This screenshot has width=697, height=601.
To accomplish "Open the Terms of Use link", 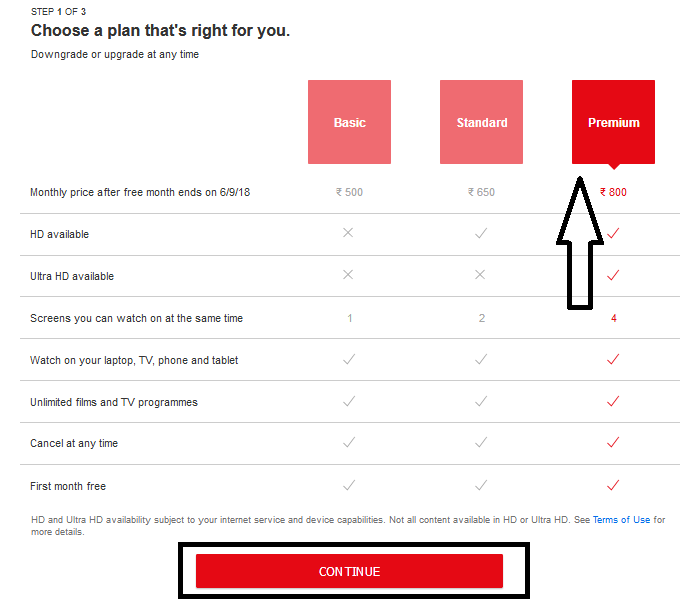I will pyautogui.click(x=621, y=520).
